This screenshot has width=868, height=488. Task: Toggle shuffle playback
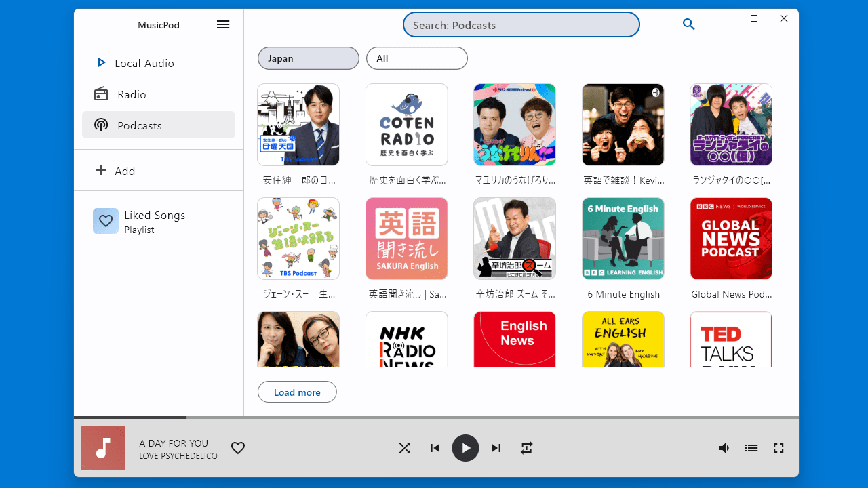pos(405,448)
